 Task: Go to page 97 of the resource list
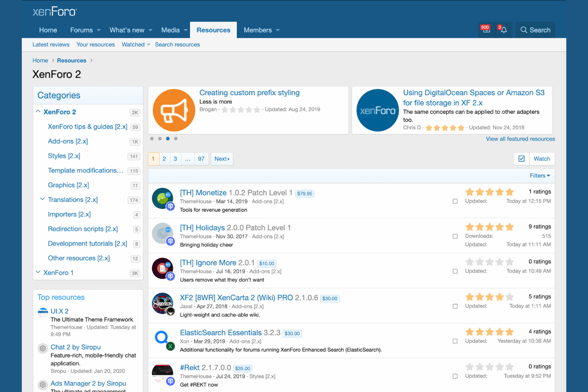201,158
